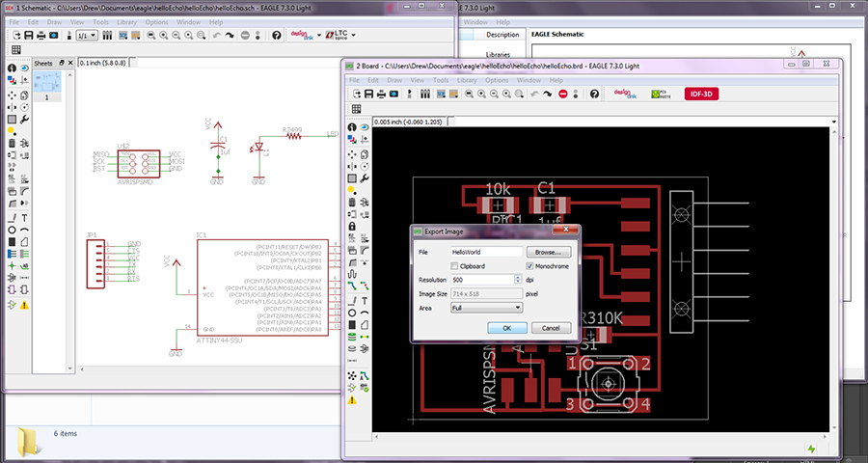The width and height of the screenshot is (868, 463).
Task: Close the Export Image dialog
Action: coord(566,229)
